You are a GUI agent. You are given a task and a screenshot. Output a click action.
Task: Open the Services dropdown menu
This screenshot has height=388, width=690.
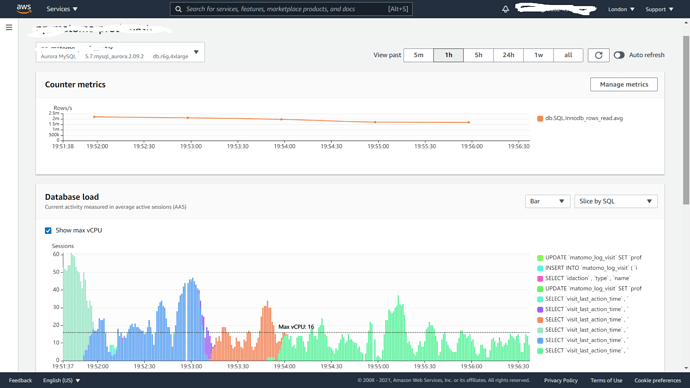click(62, 9)
